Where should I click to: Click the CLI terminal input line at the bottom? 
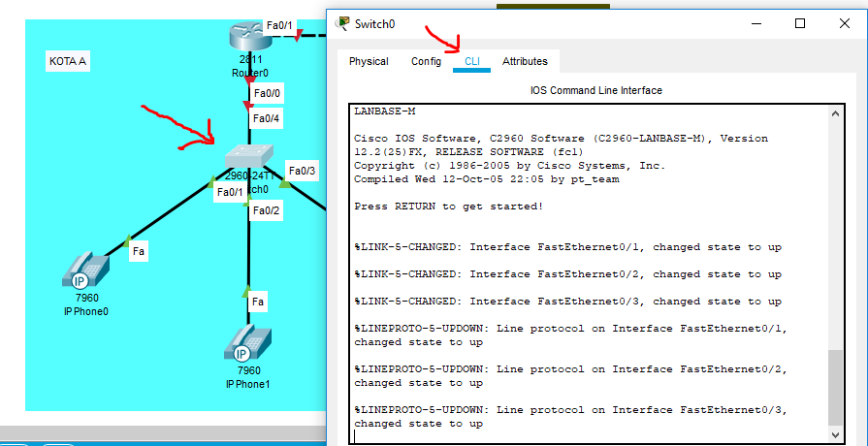(590, 436)
